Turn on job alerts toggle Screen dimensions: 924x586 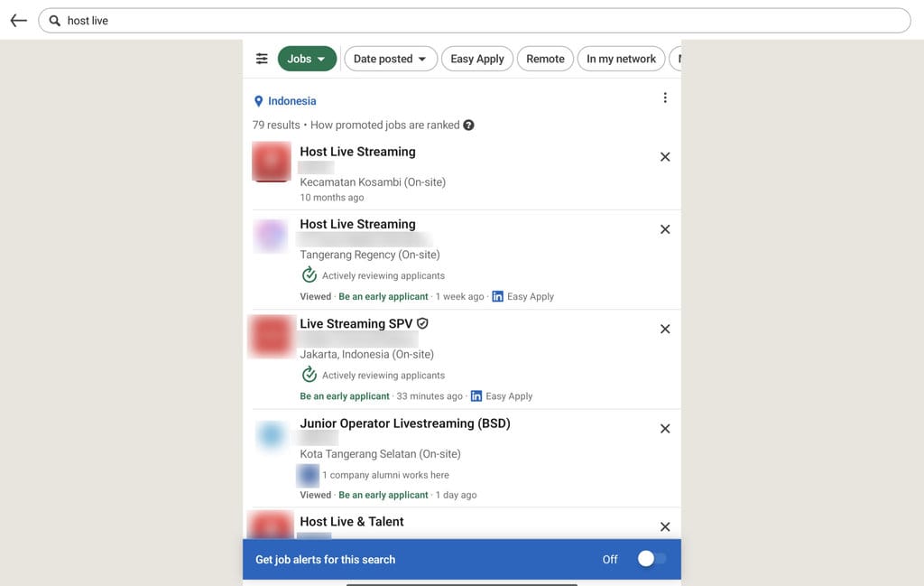(x=651, y=559)
